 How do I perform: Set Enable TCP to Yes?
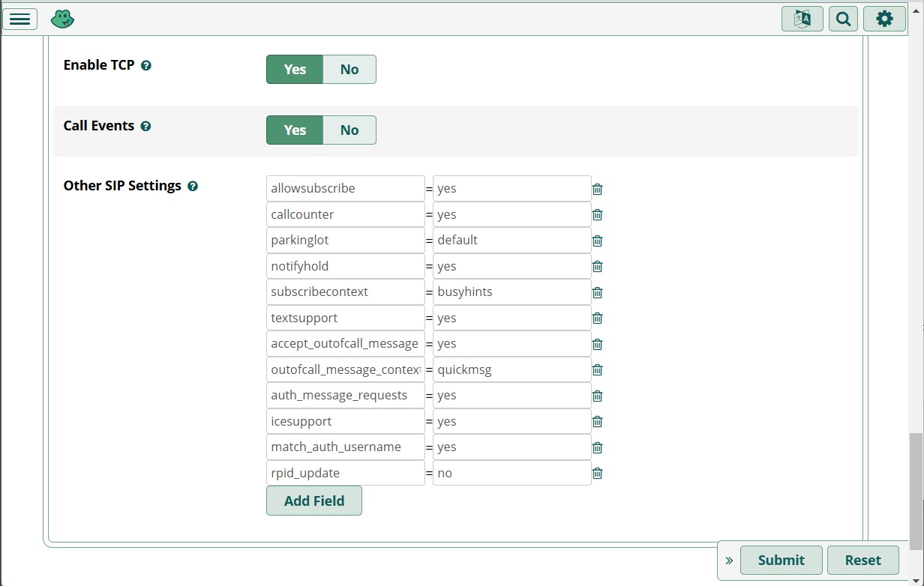point(295,69)
